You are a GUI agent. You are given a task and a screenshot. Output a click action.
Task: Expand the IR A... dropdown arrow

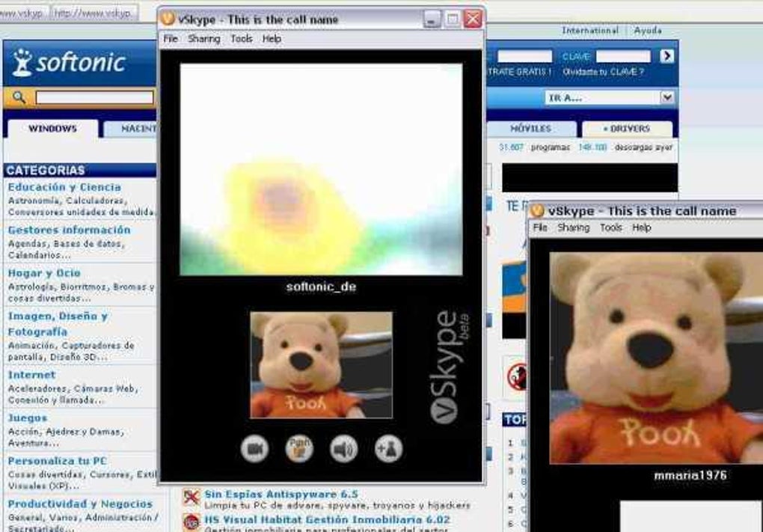[667, 97]
